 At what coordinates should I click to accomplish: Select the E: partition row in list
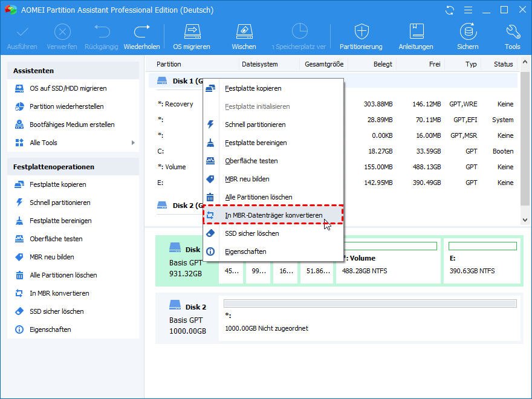coord(332,183)
